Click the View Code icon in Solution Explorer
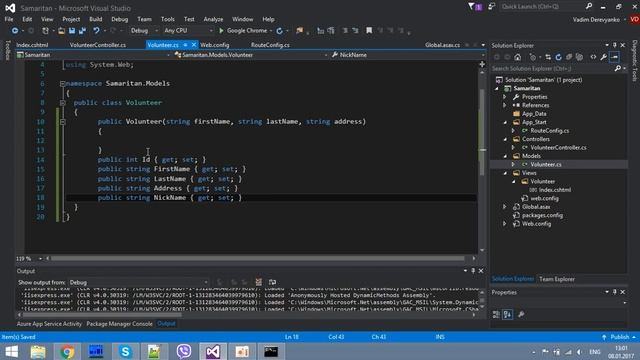Screen dimensions: 640x360 [593, 57]
